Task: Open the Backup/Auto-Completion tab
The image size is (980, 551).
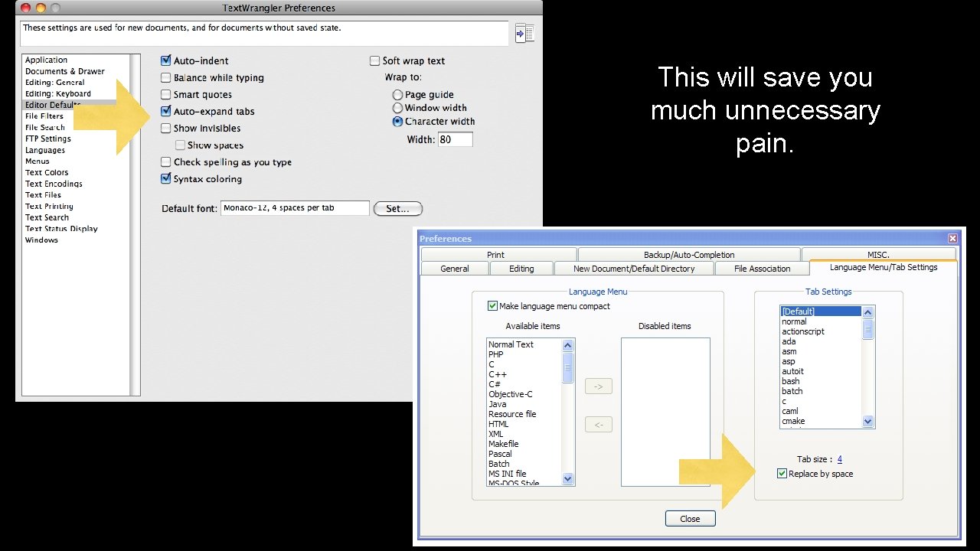Action: [689, 255]
